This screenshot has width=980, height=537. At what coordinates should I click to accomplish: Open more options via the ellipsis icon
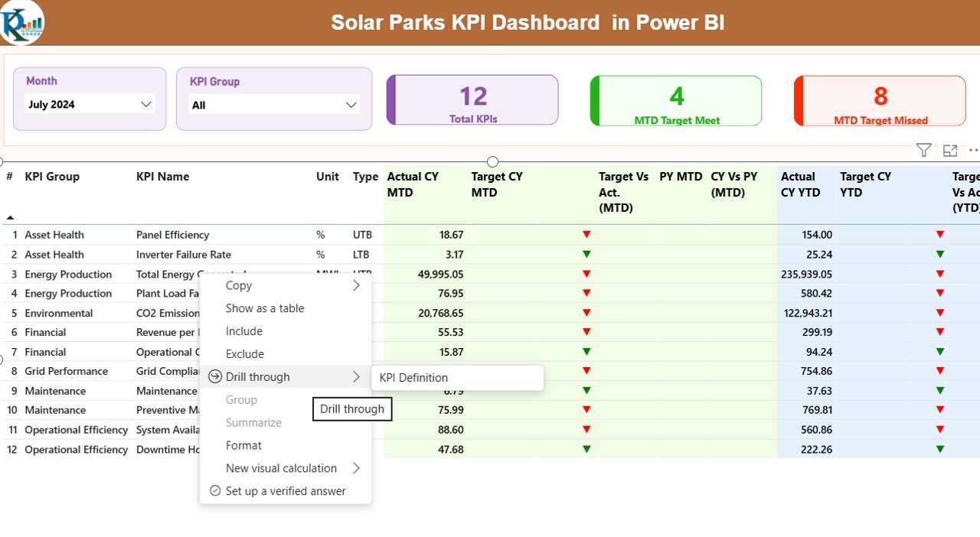pos(974,151)
